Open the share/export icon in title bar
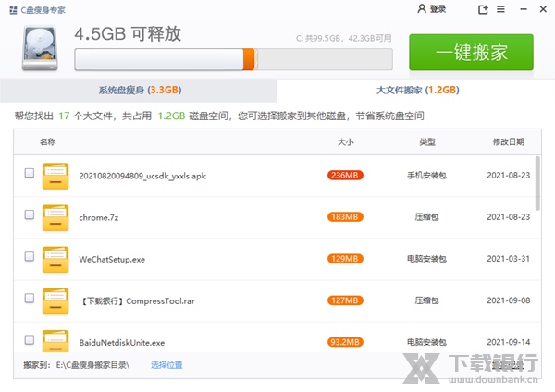Viewport: 555px width, 392px height. [x=483, y=9]
